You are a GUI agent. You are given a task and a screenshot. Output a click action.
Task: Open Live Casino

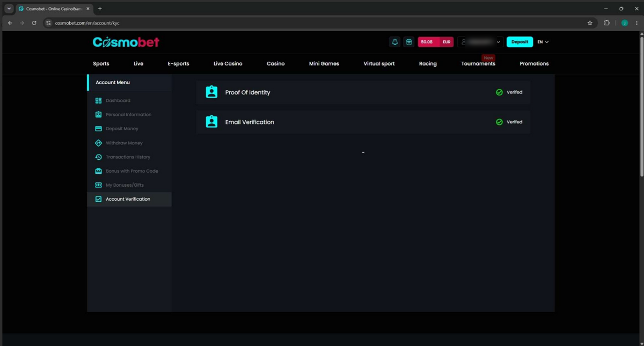point(228,63)
